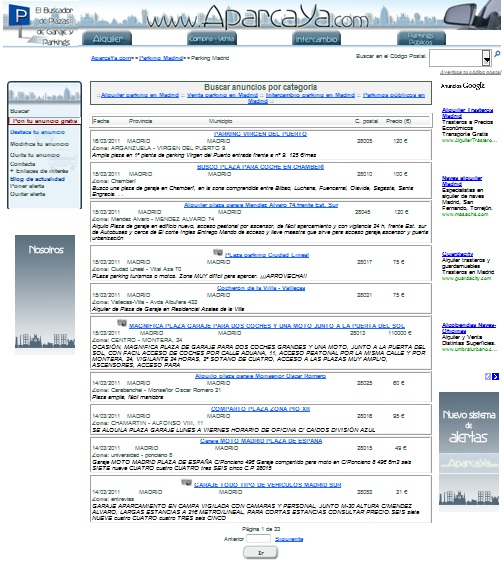This screenshot has height=569, width=504.
Task: Click the Municipio column header
Action: click(220, 121)
